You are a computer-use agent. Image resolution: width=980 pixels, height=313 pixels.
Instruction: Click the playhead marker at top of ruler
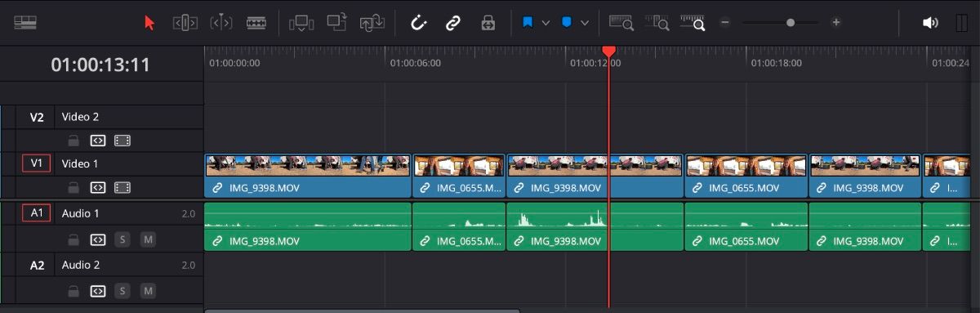coord(608,51)
